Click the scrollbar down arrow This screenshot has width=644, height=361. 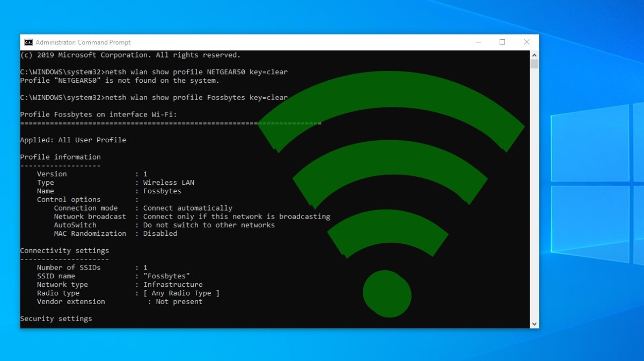click(534, 323)
